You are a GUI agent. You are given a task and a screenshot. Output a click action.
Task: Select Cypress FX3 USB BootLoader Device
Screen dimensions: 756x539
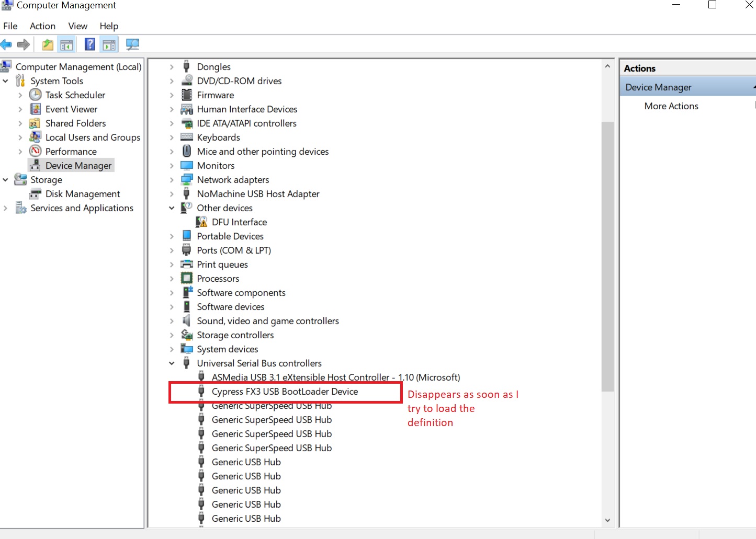pos(285,392)
